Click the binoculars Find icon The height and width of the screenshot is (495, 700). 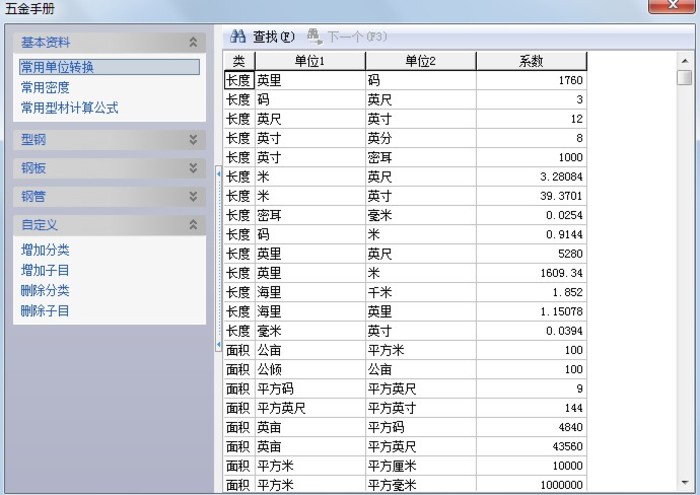238,36
